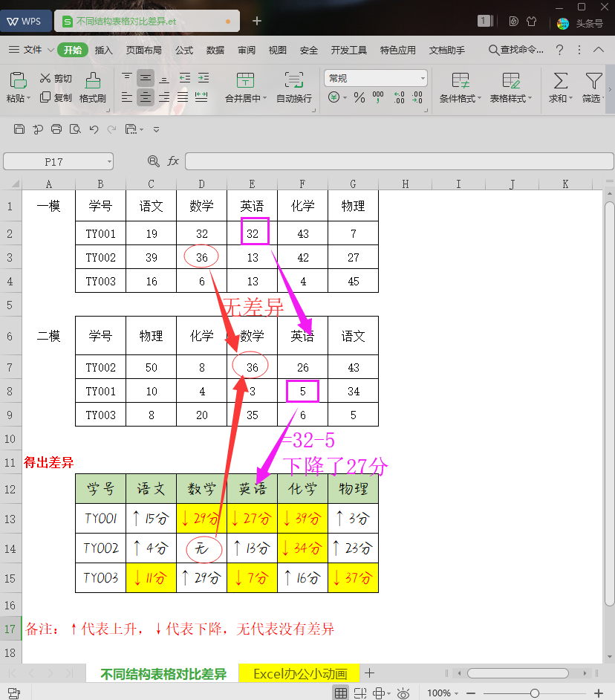
Task: Apply percent style format
Action: click(x=359, y=97)
